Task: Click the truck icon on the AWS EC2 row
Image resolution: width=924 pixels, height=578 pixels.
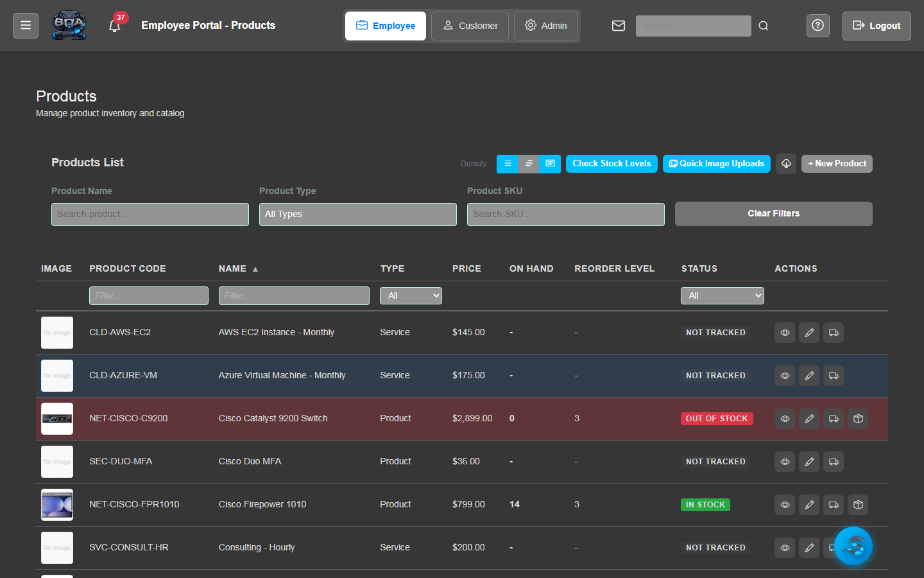Action: [x=833, y=333]
